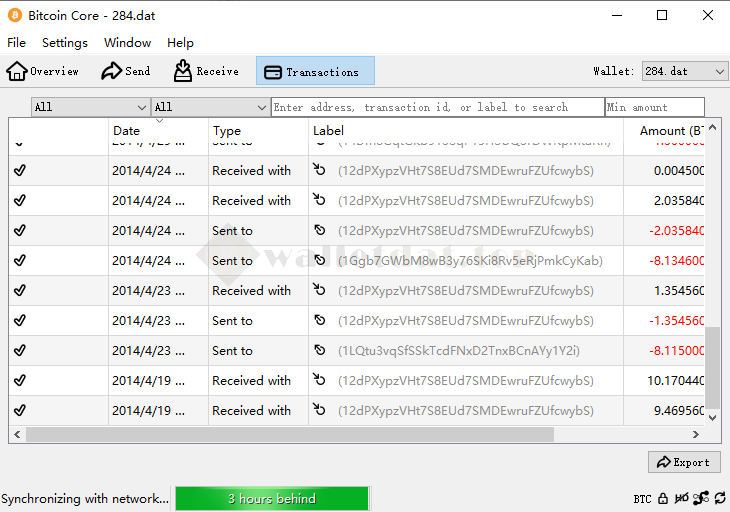Click the BTC unit selector in status bar
Image resolution: width=730 pixels, height=512 pixels.
tap(642, 498)
